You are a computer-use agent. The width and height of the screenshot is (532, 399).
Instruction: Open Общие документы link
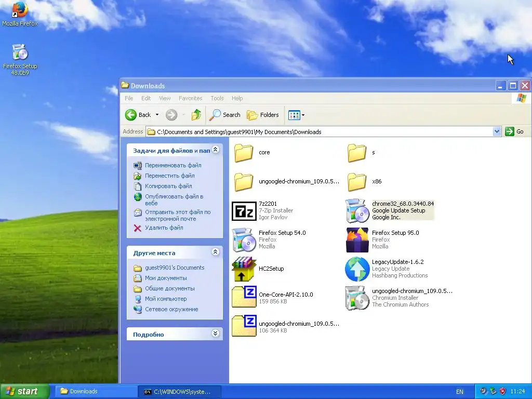[x=170, y=289]
